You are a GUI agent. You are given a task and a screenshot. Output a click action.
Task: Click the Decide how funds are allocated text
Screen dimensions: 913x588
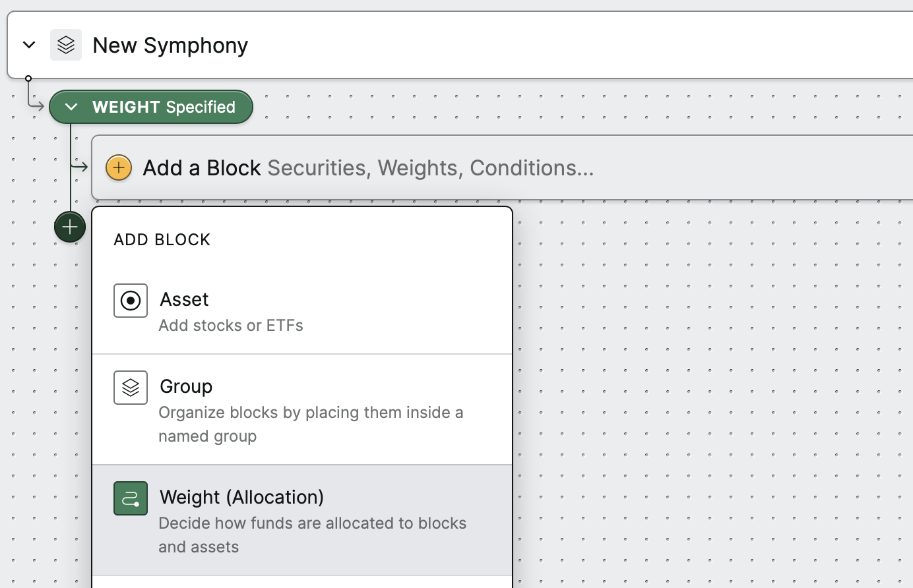(x=313, y=535)
